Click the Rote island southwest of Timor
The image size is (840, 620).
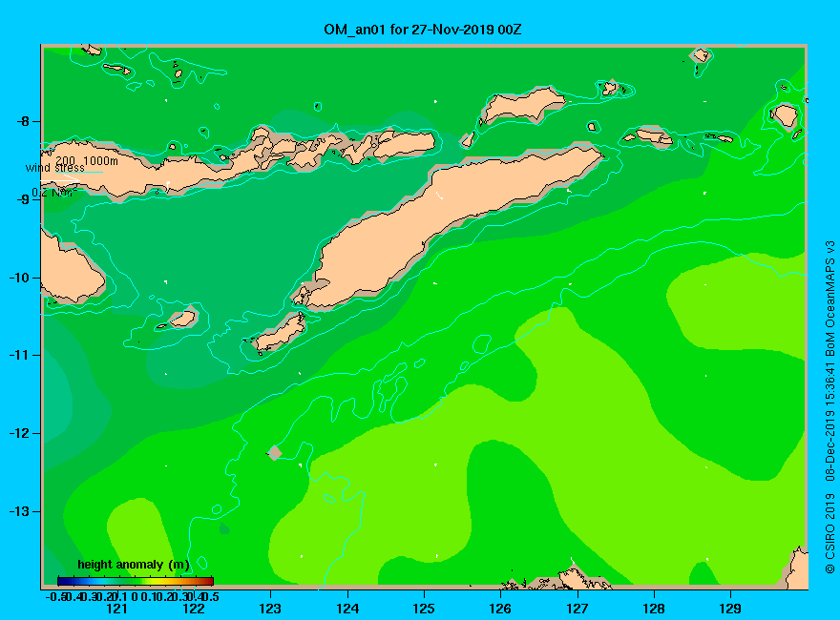coord(280,333)
